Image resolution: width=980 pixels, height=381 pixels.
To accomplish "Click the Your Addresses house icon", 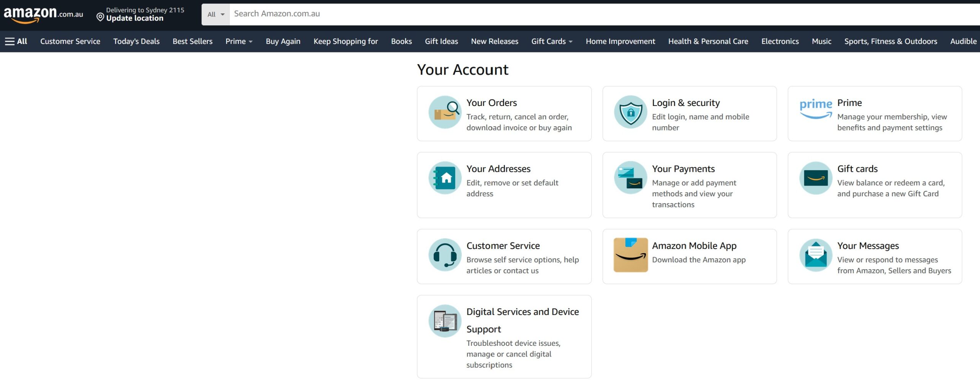I will pyautogui.click(x=445, y=178).
